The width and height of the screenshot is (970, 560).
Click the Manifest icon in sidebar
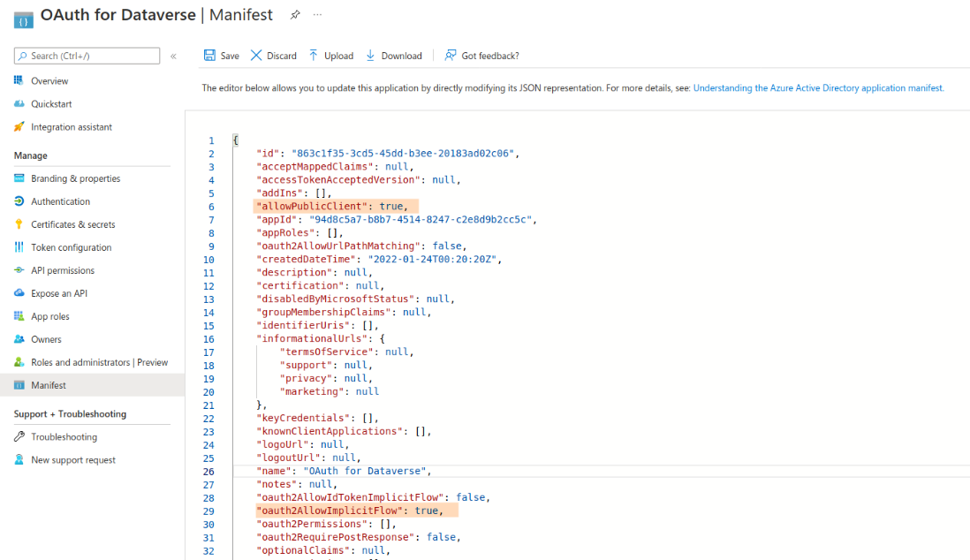click(x=19, y=385)
